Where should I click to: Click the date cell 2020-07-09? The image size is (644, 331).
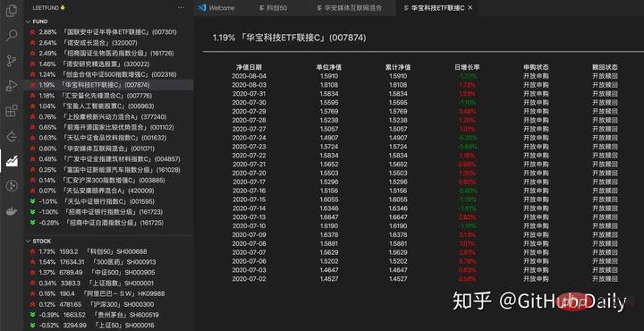(x=249, y=235)
